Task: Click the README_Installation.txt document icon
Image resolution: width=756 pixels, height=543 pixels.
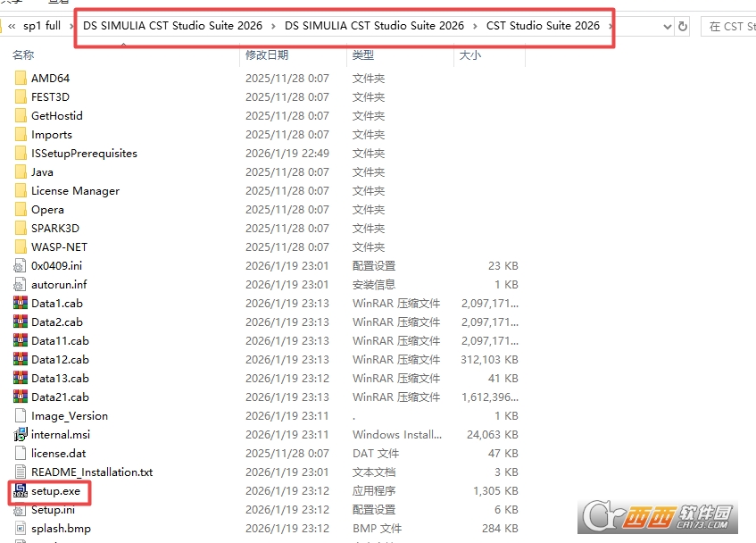Action: pos(21,472)
